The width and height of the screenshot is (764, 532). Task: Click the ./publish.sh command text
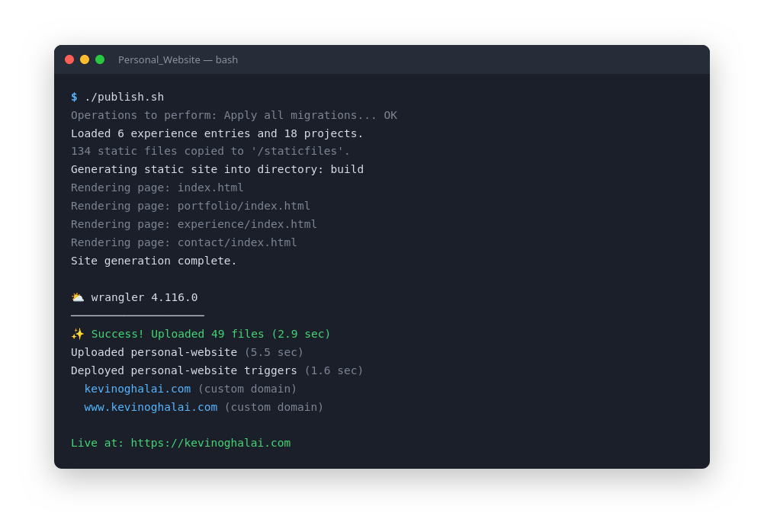click(124, 97)
